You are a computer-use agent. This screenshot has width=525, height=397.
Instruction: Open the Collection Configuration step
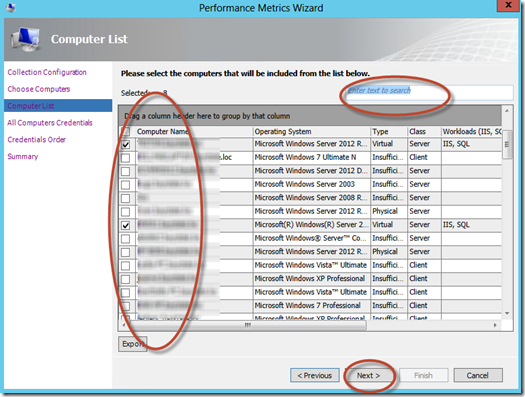point(47,72)
